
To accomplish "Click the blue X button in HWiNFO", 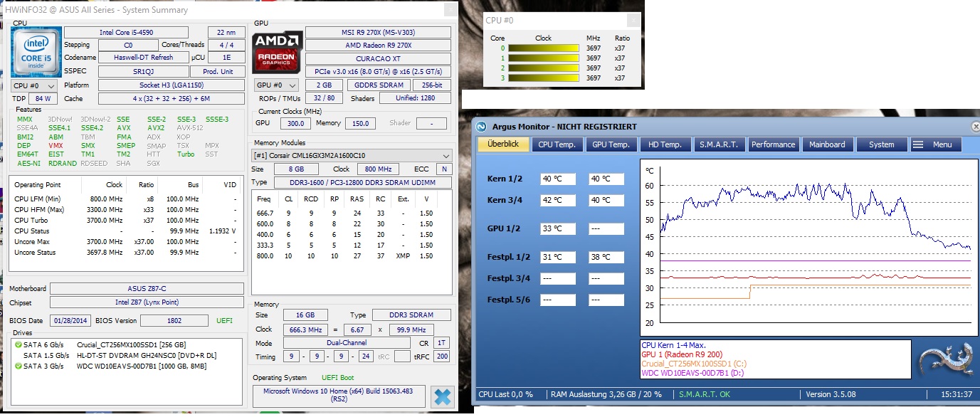I will pos(442,396).
